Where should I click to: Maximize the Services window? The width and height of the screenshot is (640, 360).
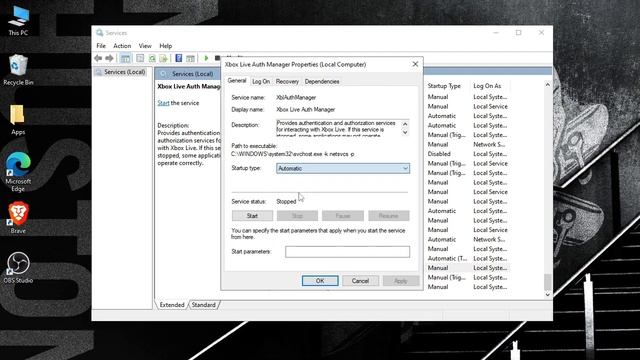(518, 33)
